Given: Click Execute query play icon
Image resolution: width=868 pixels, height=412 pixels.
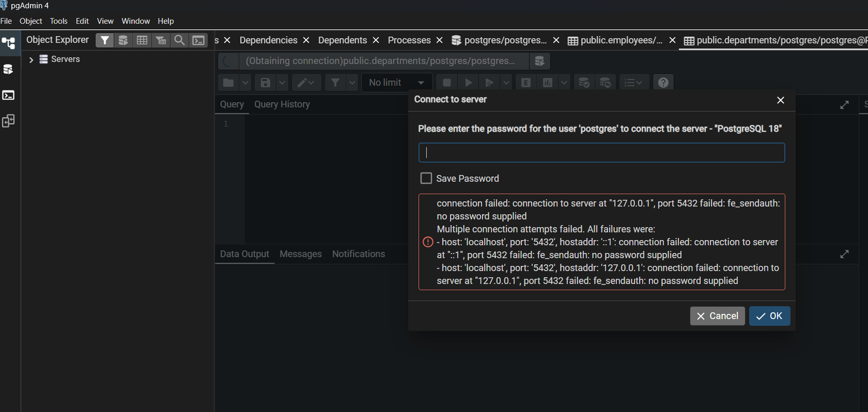Looking at the screenshot, I should click(x=468, y=82).
